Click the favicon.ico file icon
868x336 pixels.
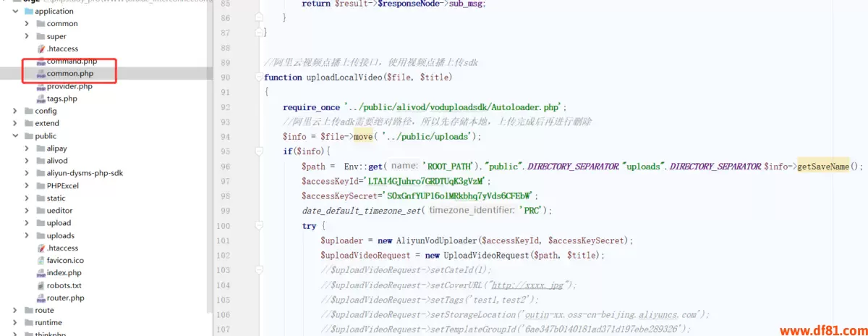click(41, 260)
